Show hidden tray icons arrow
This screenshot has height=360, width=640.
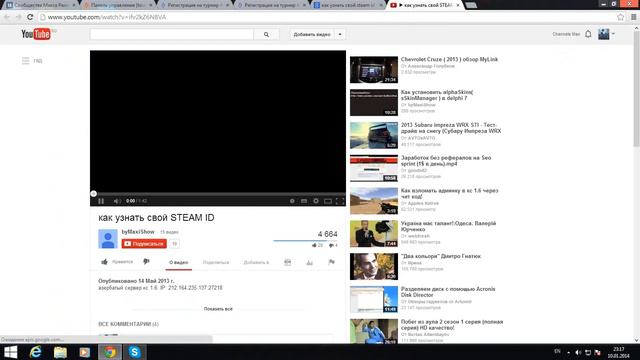click(x=568, y=352)
